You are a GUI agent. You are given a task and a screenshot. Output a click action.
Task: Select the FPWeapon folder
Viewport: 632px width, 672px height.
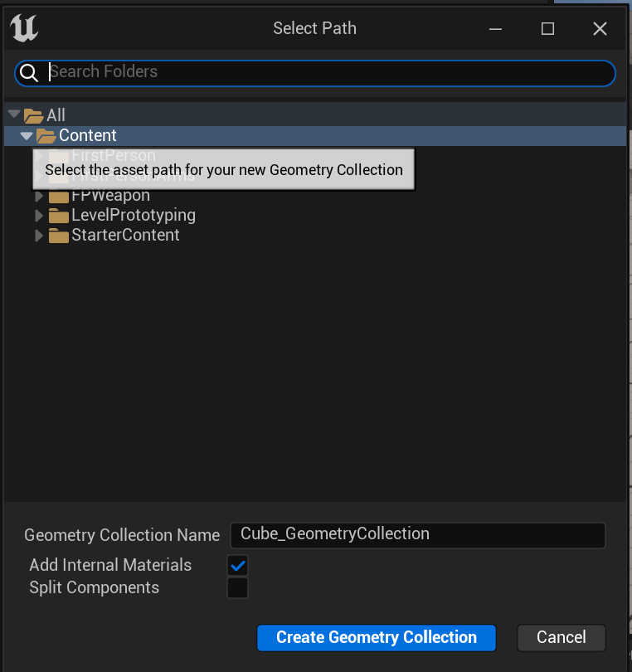(x=110, y=197)
